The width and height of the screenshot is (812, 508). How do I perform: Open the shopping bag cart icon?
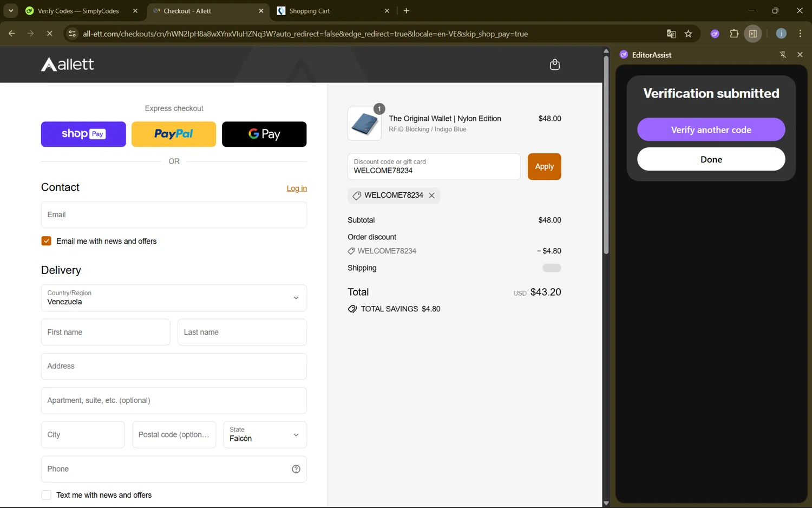pos(554,64)
